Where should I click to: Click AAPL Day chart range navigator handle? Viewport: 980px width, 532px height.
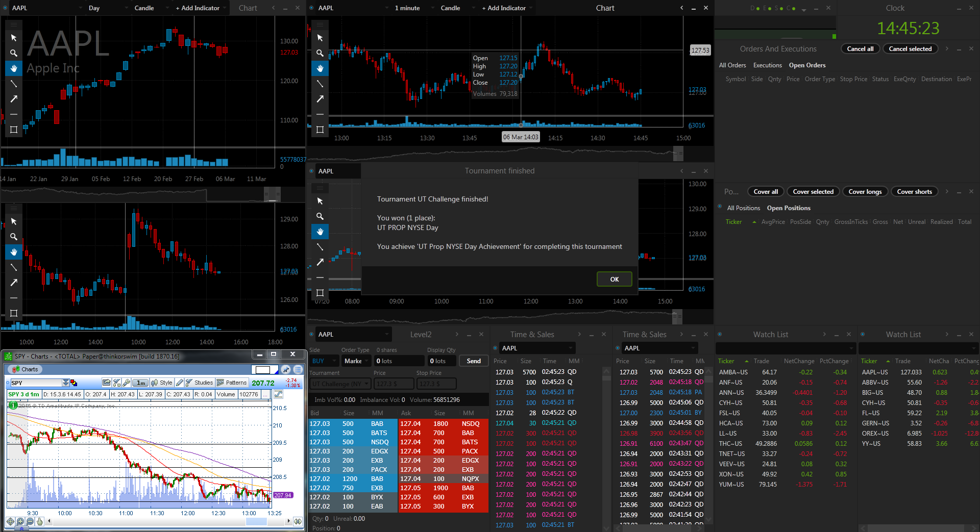tap(272, 194)
